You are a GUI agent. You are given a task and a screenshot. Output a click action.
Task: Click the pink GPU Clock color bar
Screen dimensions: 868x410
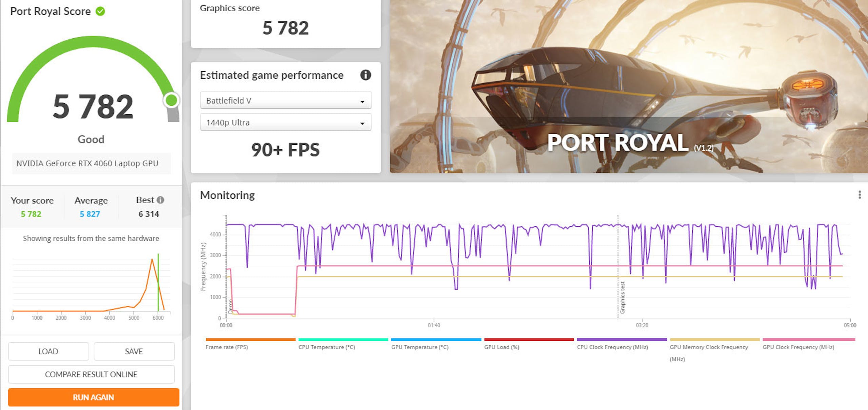click(x=809, y=339)
